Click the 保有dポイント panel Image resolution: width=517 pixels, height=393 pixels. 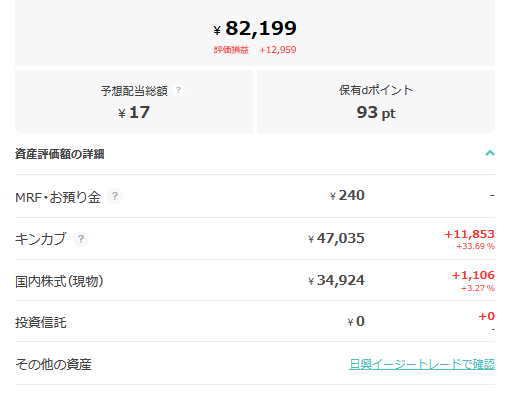[x=376, y=101]
